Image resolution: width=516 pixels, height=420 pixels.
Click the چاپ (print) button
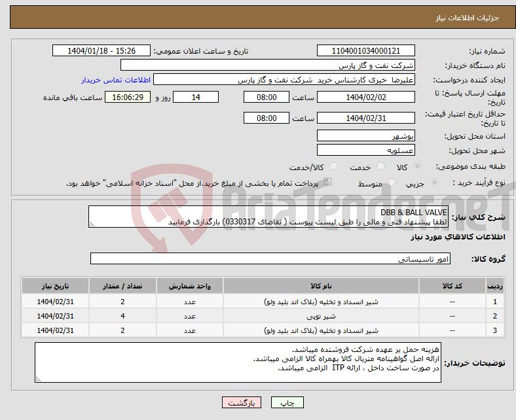[287, 402]
